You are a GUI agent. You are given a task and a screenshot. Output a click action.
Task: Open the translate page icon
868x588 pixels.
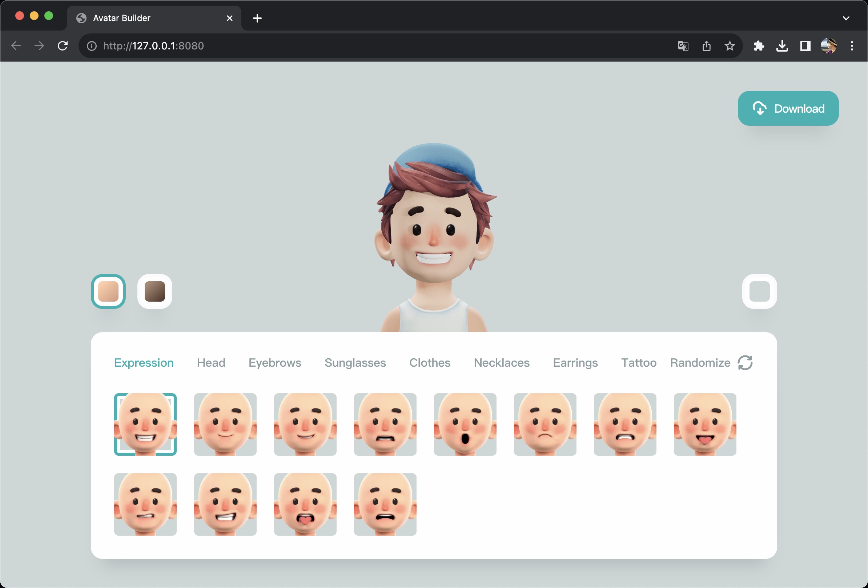683,46
